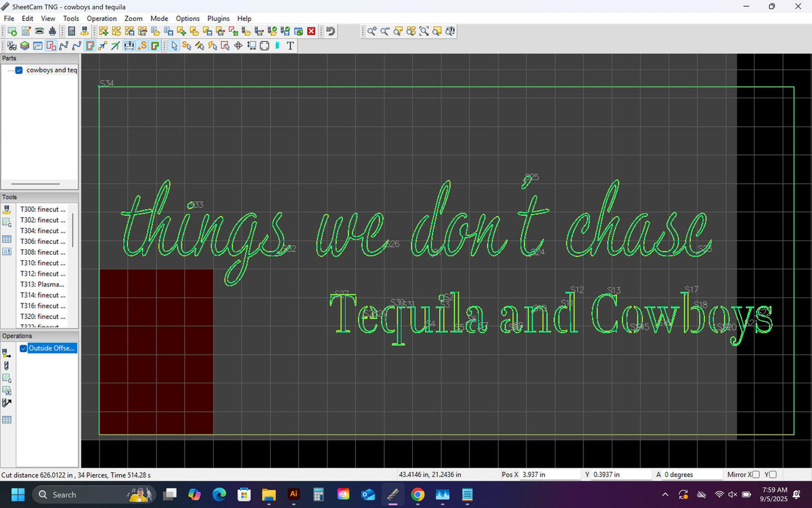Viewport: 812px width, 508px height.
Task: Click the red X delete icon
Action: click(x=311, y=31)
